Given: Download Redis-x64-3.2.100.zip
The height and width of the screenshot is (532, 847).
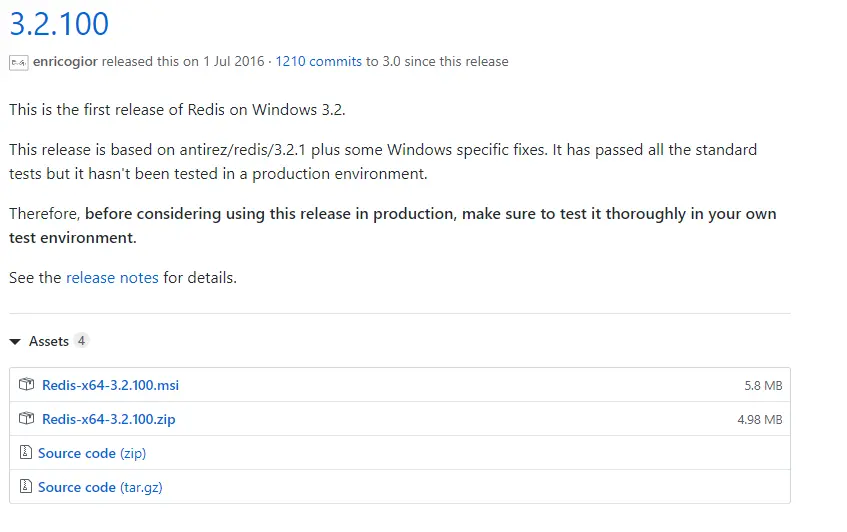Looking at the screenshot, I should click(x=109, y=419).
